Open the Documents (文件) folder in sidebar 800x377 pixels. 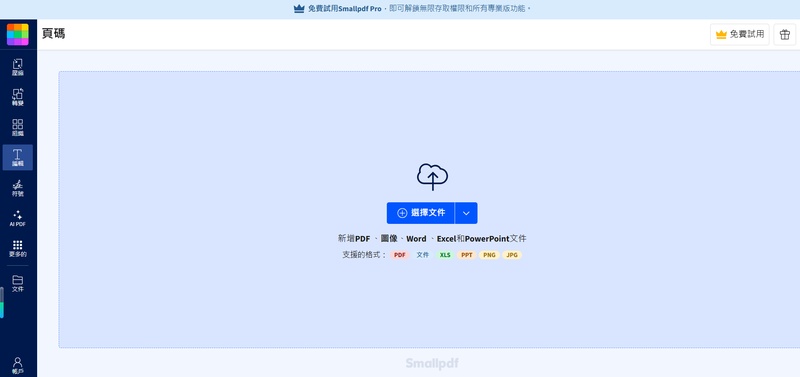point(17,284)
